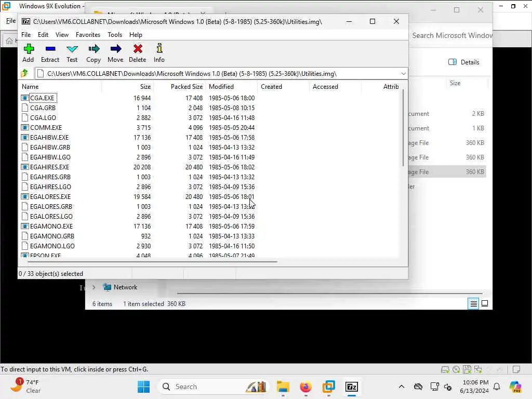Open the address path dropdown arrow
532x399 pixels.
point(403,74)
